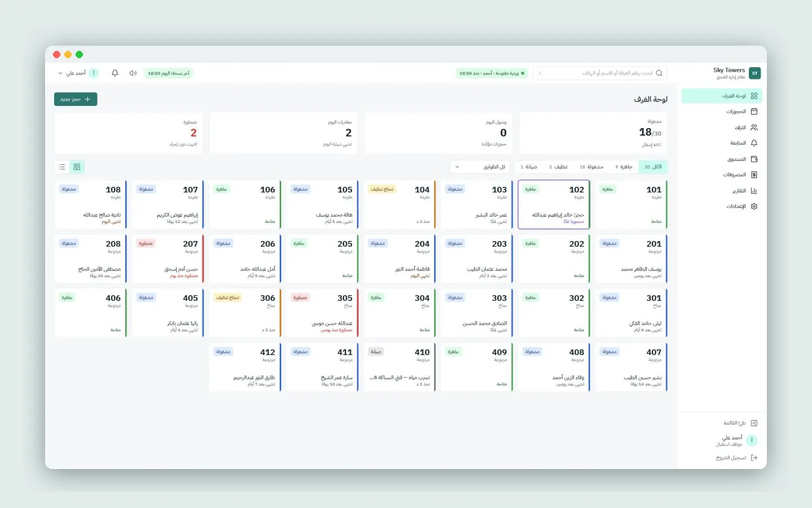812x508 pixels.
Task: Open التقارير (Reports) chart icon in sidebar
Action: pos(754,191)
